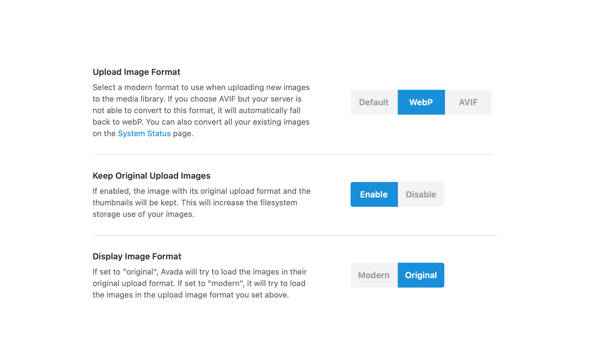This screenshot has height=364, width=607.
Task: Click the Upload Image Format heading
Action: 136,72
